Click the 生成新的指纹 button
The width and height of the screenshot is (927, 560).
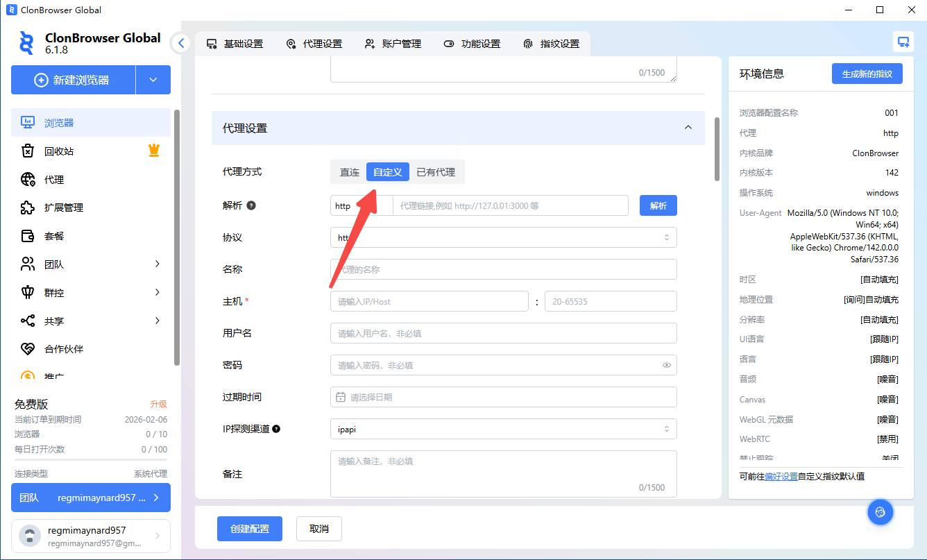coord(867,74)
